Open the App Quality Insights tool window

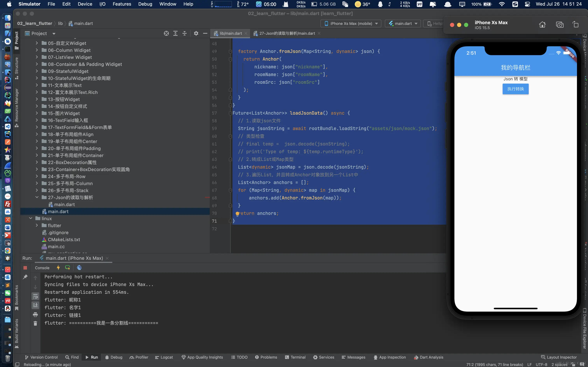tap(202, 357)
